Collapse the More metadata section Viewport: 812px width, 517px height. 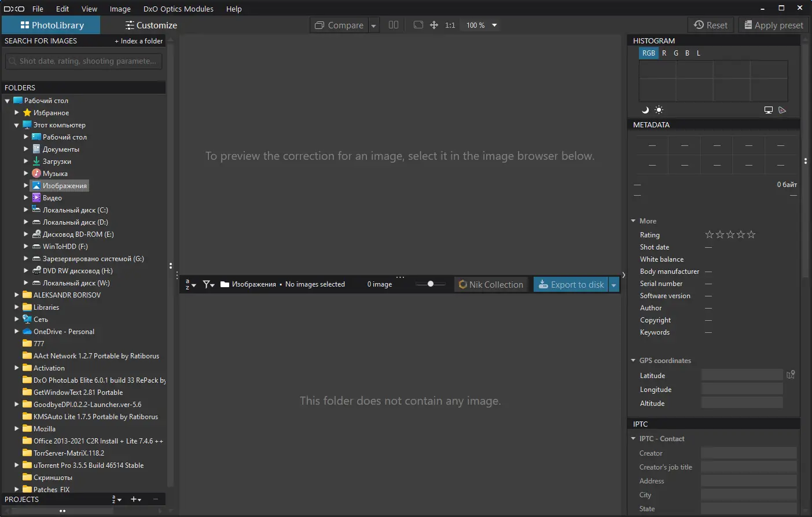[x=633, y=221]
